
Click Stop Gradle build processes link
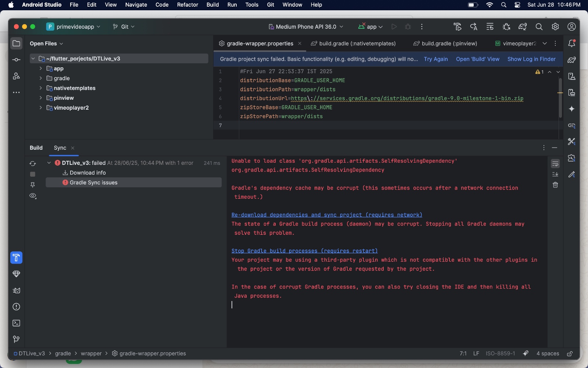304,251
